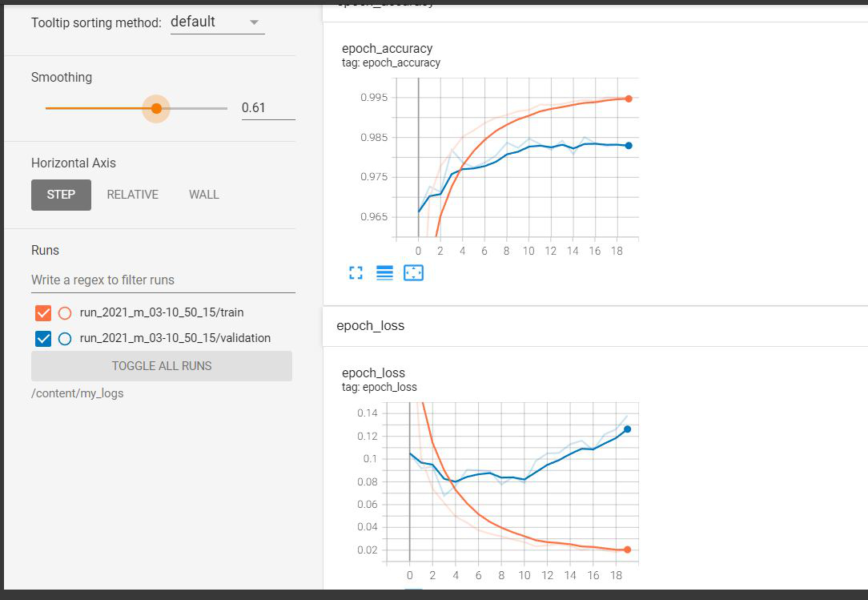The height and width of the screenshot is (600, 868).
Task: Toggle y-axis log scale under epoch_accuracy chart
Action: coord(384,273)
